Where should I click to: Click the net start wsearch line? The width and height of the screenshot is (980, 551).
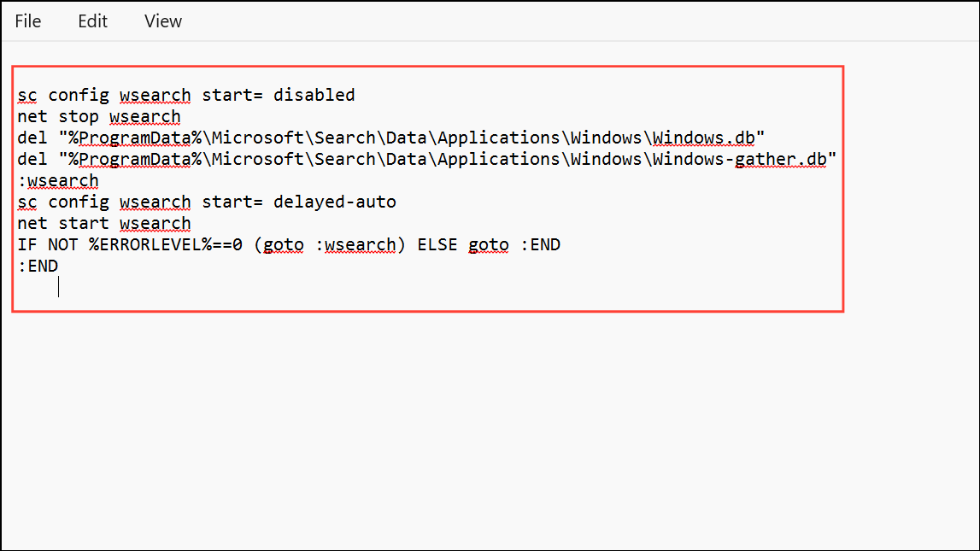pos(104,223)
